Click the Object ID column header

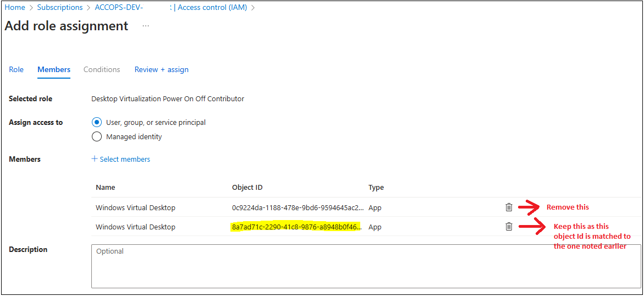247,188
